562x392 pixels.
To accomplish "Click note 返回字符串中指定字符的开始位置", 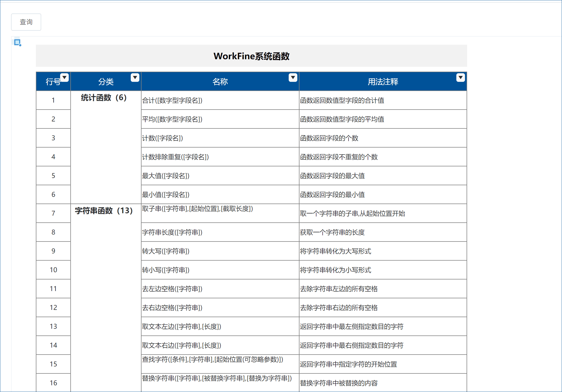I will pyautogui.click(x=383, y=364).
